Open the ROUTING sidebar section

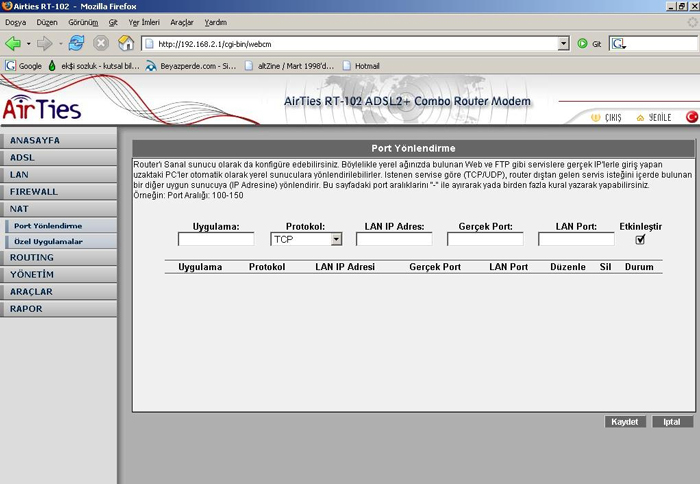pyautogui.click(x=59, y=258)
